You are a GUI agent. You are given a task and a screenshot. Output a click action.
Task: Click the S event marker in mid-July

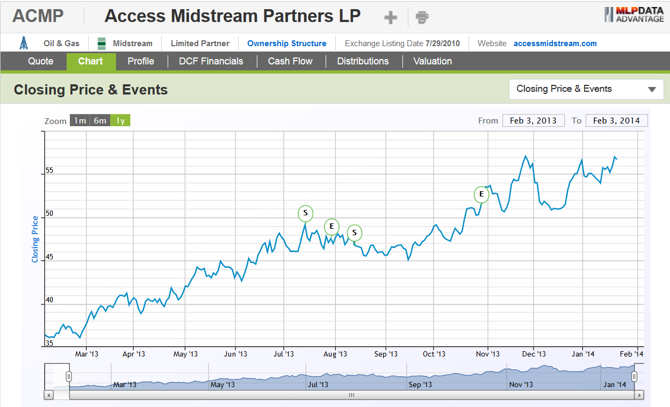click(305, 213)
